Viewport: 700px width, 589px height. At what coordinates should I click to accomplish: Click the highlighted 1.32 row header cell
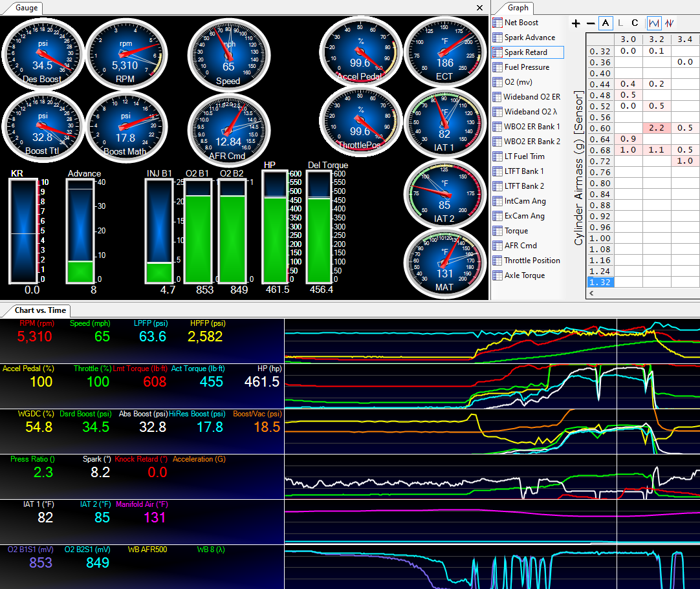pos(600,282)
